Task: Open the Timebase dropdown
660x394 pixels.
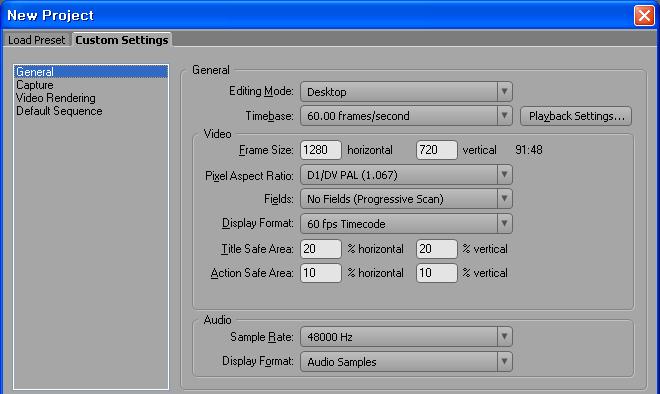Action: coord(406,116)
